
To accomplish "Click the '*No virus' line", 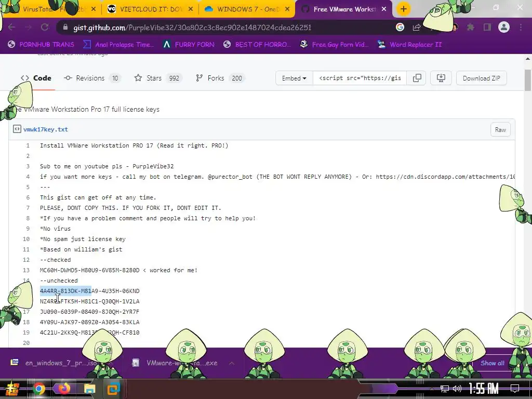I will point(55,229).
